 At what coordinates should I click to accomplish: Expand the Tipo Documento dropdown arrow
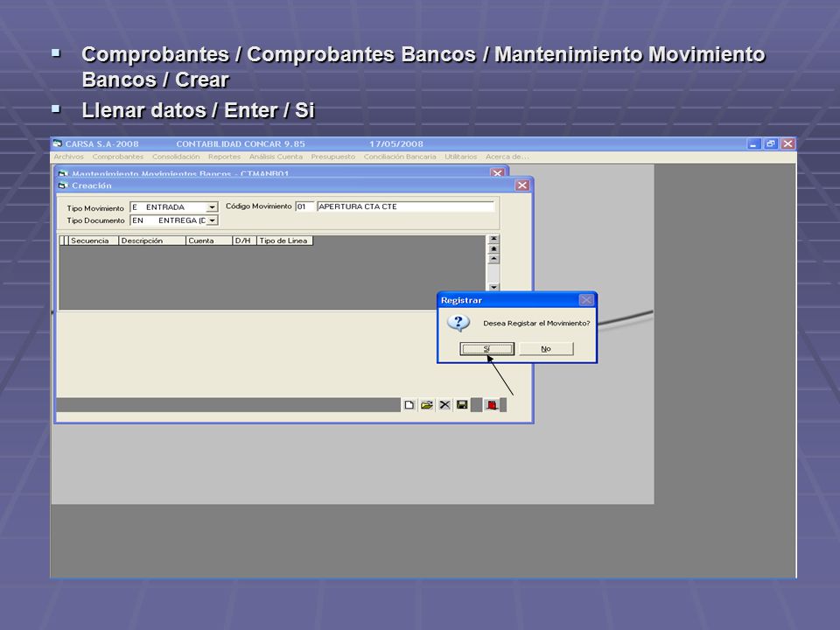(212, 220)
